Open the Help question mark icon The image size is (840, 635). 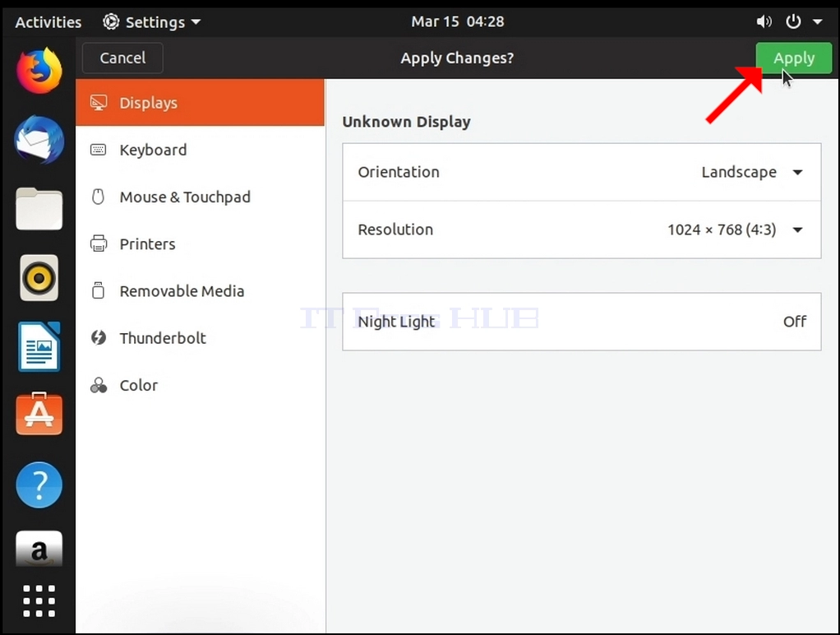pyautogui.click(x=39, y=484)
